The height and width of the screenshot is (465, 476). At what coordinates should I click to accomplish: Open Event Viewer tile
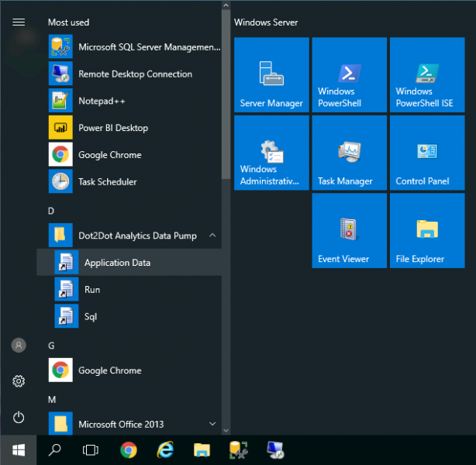(x=349, y=230)
